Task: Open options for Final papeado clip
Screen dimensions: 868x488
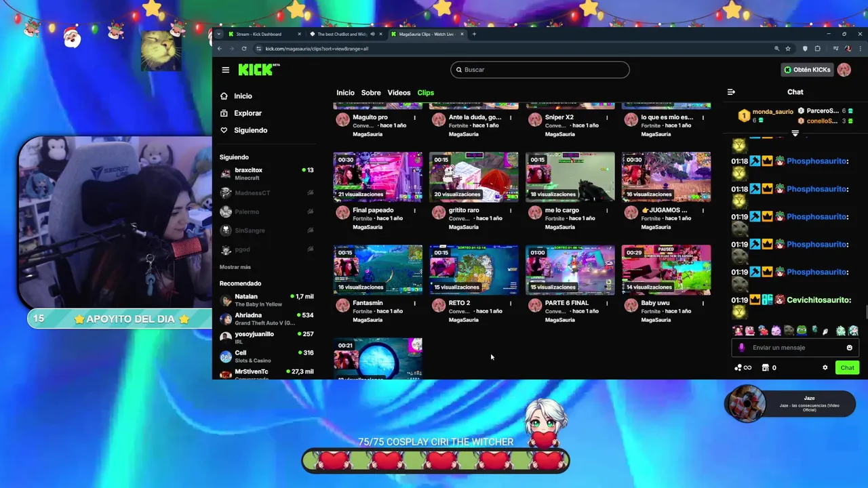Action: point(414,211)
